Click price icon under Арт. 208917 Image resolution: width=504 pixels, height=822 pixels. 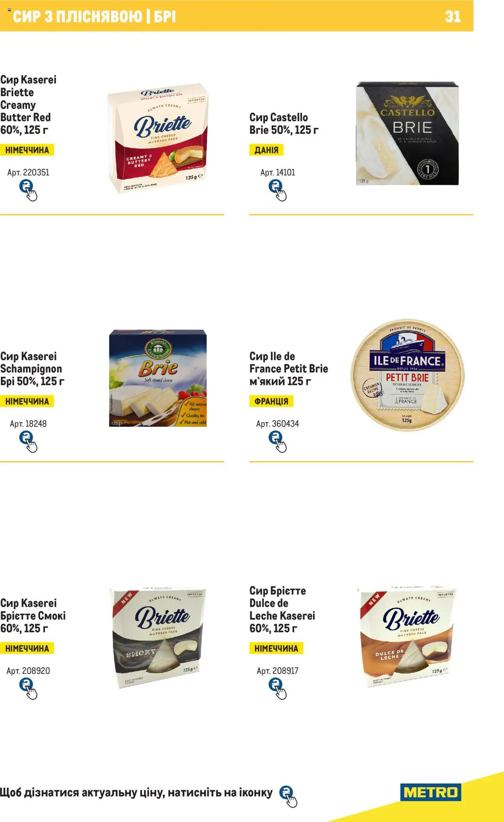click(277, 689)
